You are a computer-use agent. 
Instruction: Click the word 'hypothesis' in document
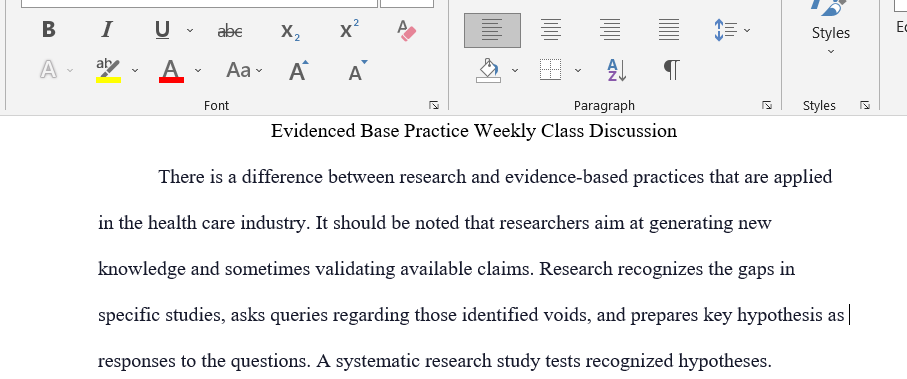coord(780,315)
